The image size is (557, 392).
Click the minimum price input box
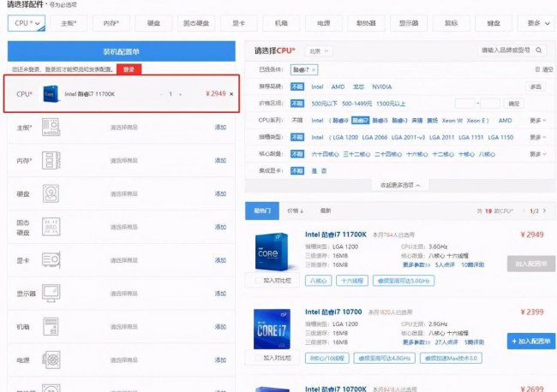[465, 104]
